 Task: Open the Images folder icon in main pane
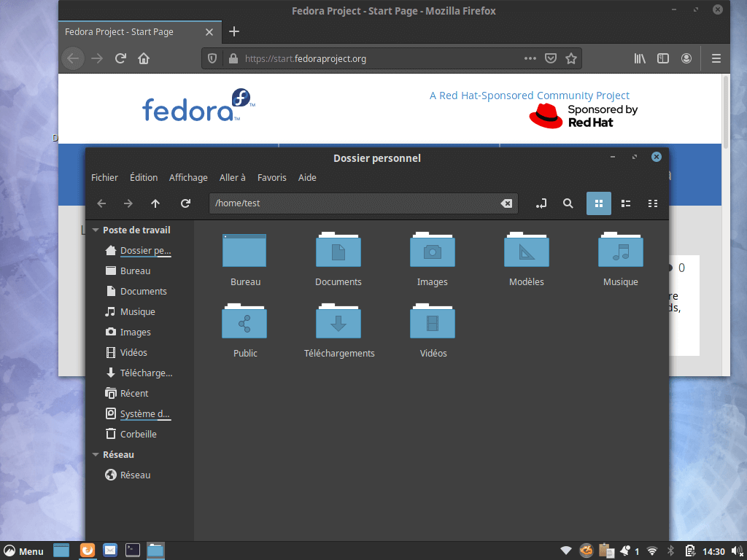pyautogui.click(x=432, y=249)
